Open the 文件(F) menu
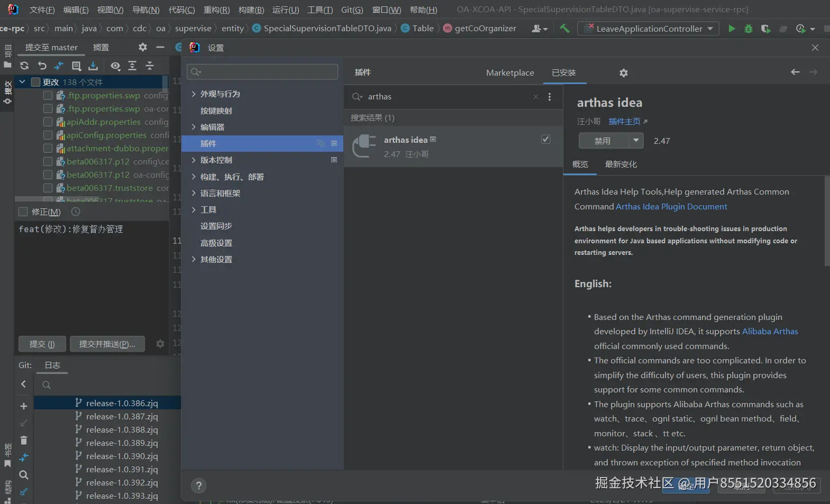 coord(42,10)
